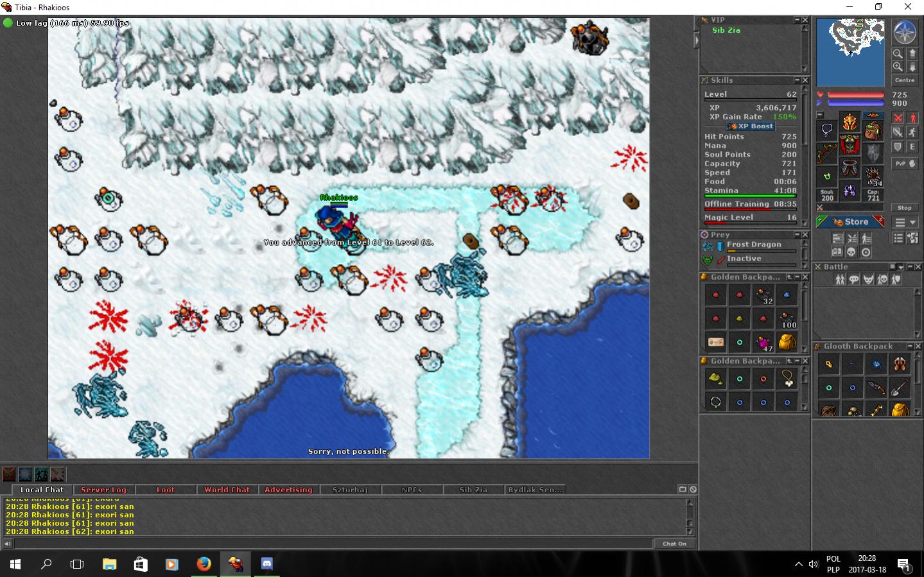Image resolution: width=924 pixels, height=577 pixels.
Task: Click the VIP list scroll-down arrow
Action: coord(805,68)
